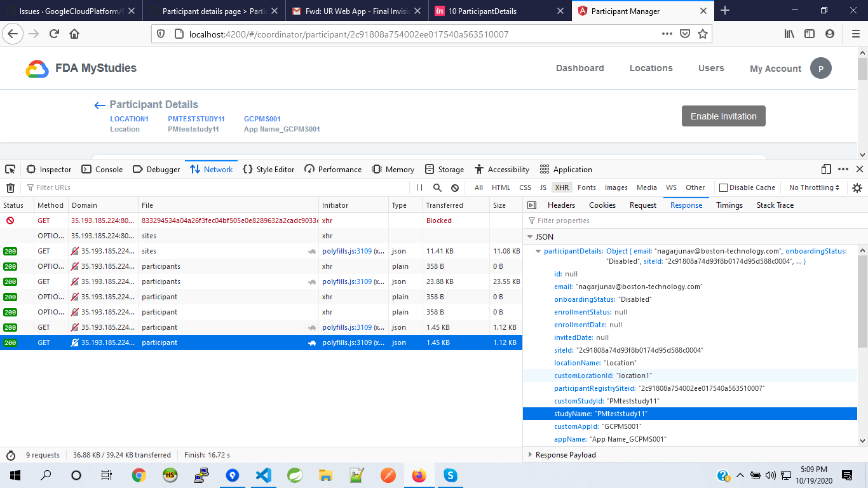Pause network recording icon

click(419, 187)
